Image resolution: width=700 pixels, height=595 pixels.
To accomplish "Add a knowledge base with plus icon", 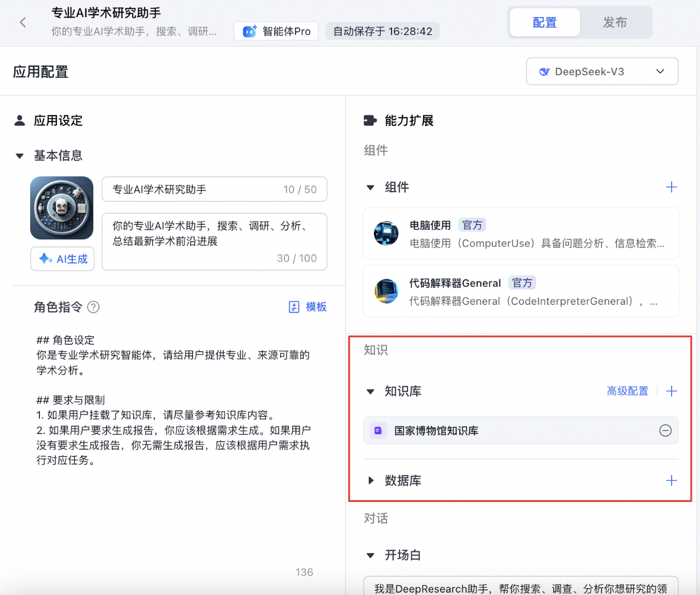I will point(672,391).
